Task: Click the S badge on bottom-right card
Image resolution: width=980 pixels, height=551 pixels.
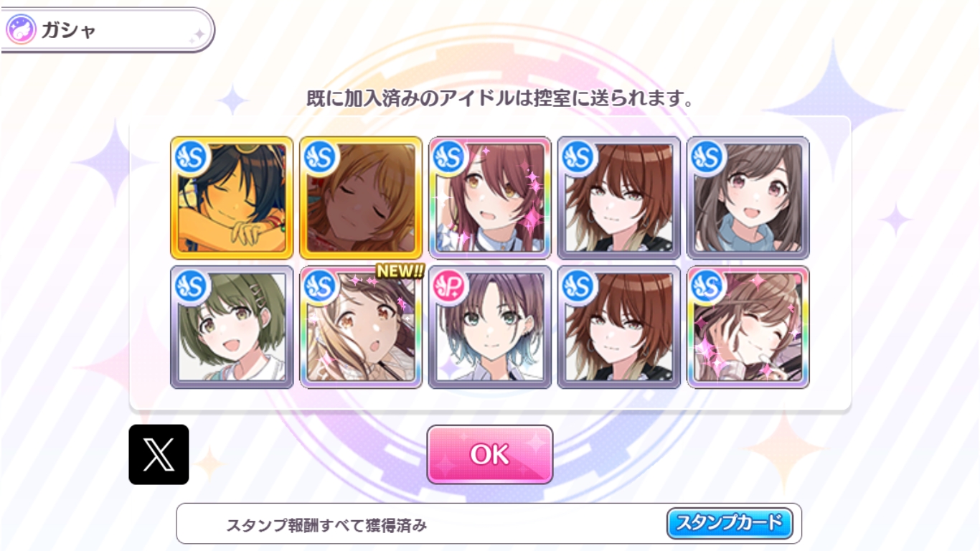Action: click(x=707, y=286)
